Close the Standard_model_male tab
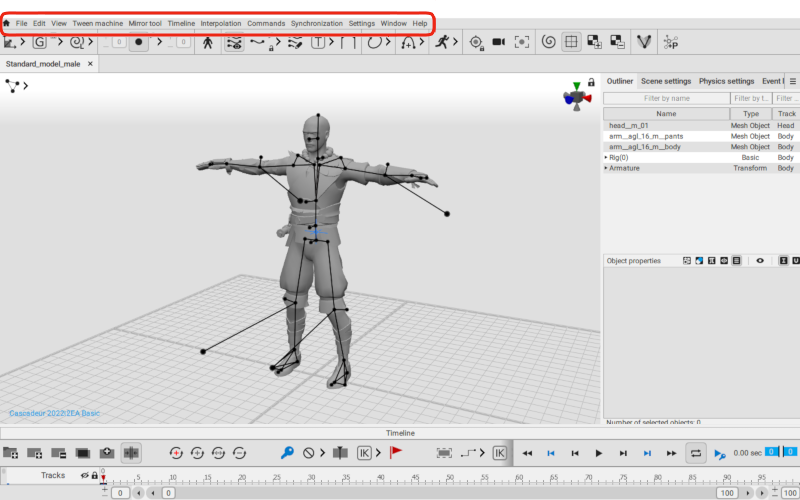 (91, 63)
